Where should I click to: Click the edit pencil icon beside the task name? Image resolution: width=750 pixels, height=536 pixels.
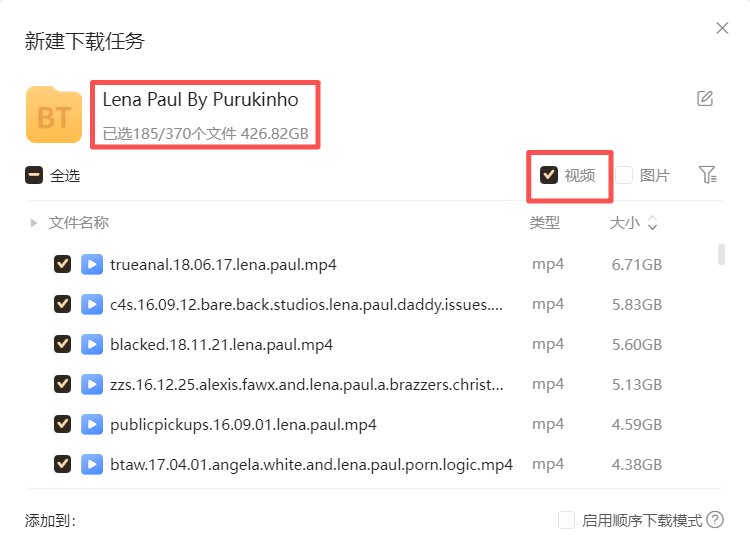pos(705,98)
